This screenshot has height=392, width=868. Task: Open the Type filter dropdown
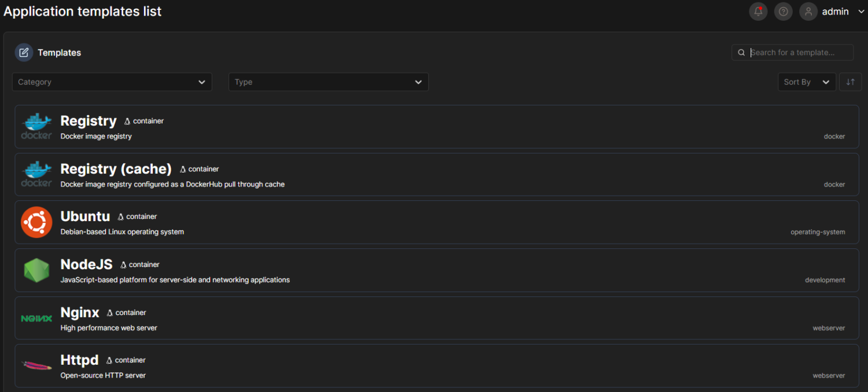click(x=328, y=82)
